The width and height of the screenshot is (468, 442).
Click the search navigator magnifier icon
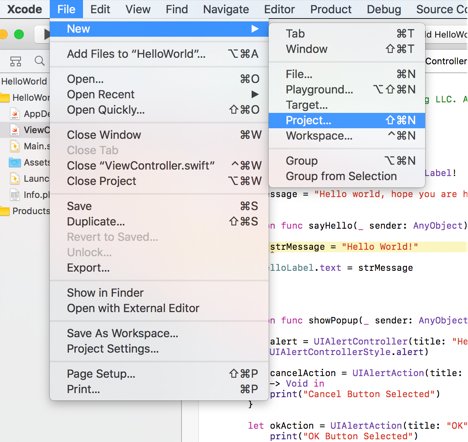(39, 61)
